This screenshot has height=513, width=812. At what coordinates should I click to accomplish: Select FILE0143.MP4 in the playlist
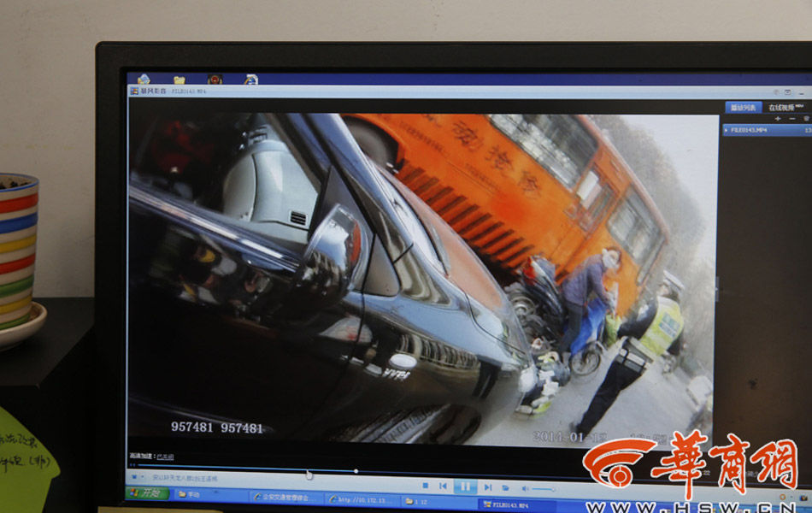point(768,130)
